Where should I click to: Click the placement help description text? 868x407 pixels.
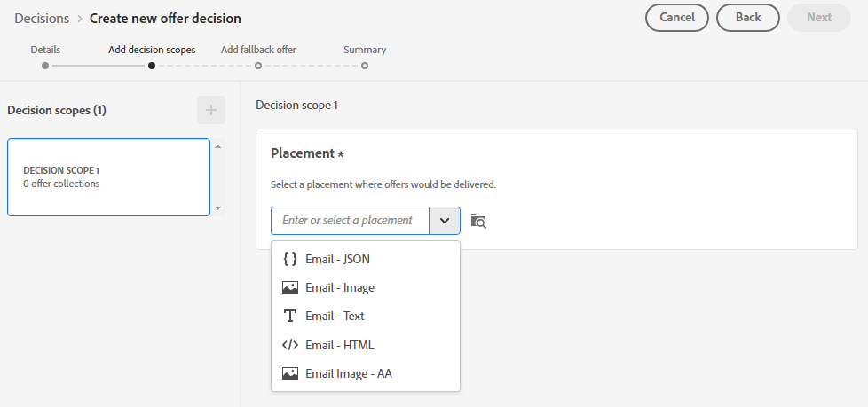point(383,184)
